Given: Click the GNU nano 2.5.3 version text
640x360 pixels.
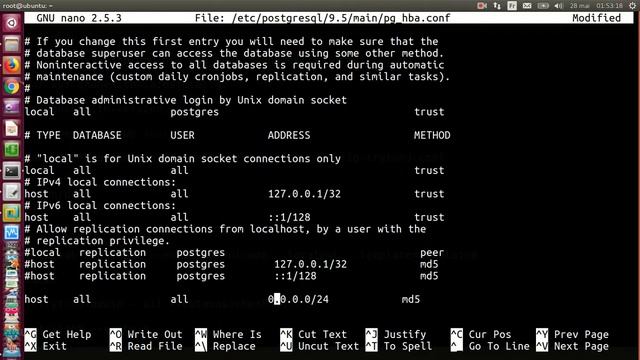Looking at the screenshot, I should [x=79, y=18].
